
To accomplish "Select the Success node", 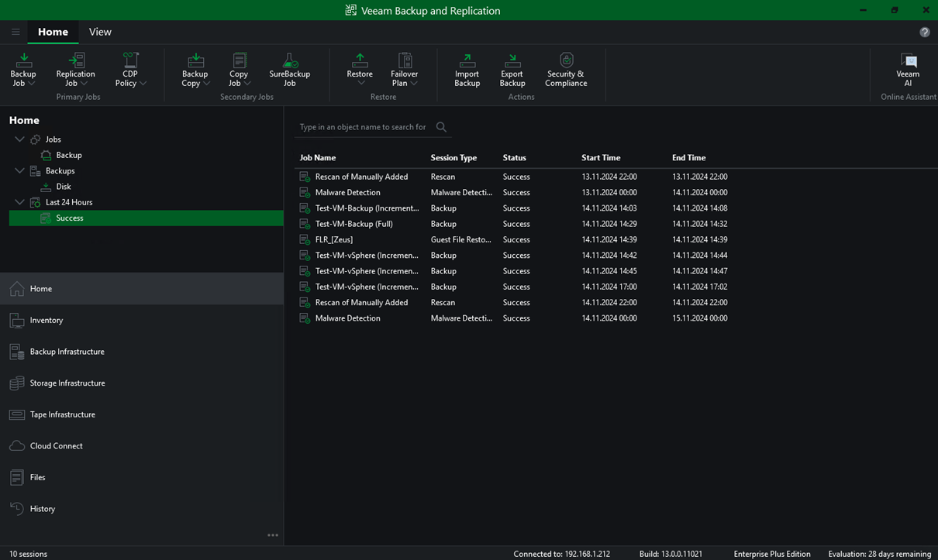I will pyautogui.click(x=146, y=218).
